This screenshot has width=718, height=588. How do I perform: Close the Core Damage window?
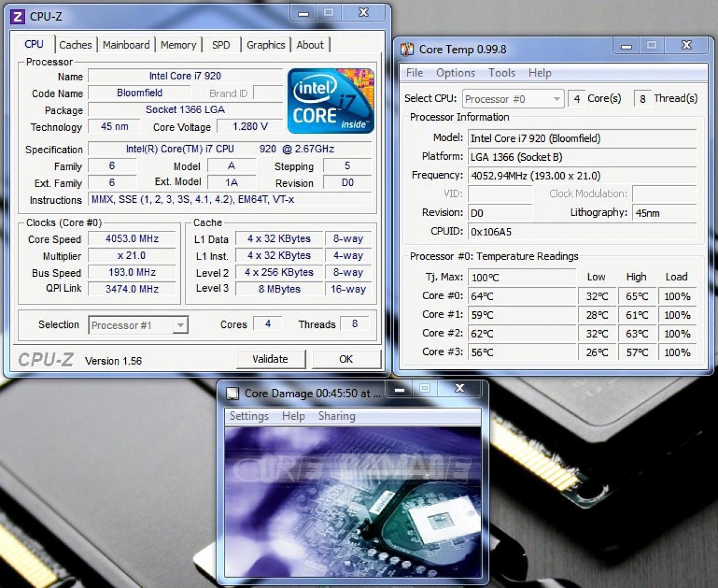click(x=460, y=389)
